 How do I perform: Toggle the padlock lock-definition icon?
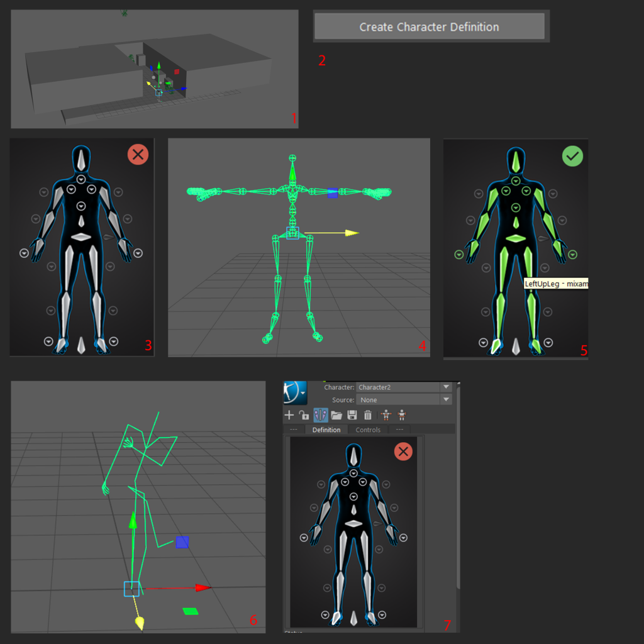304,415
